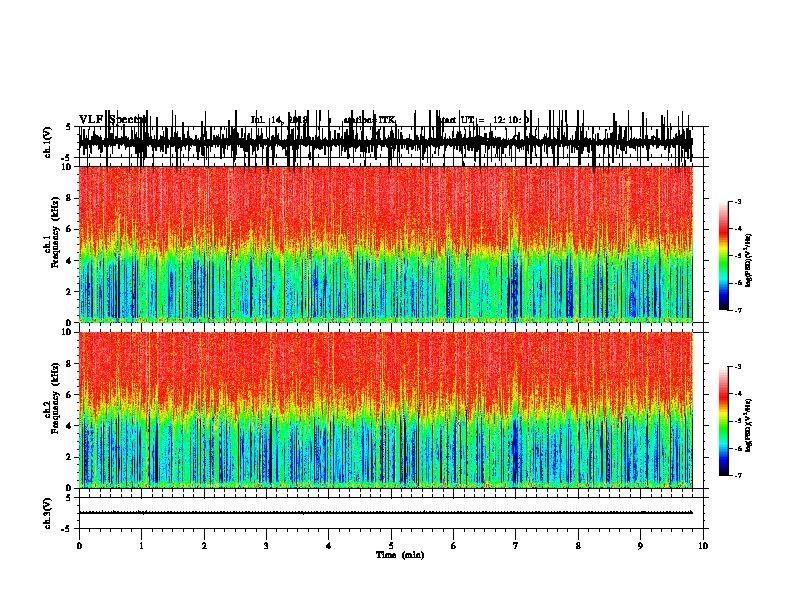
Task: Click the "station: ITK" header label
Action: click(369, 120)
